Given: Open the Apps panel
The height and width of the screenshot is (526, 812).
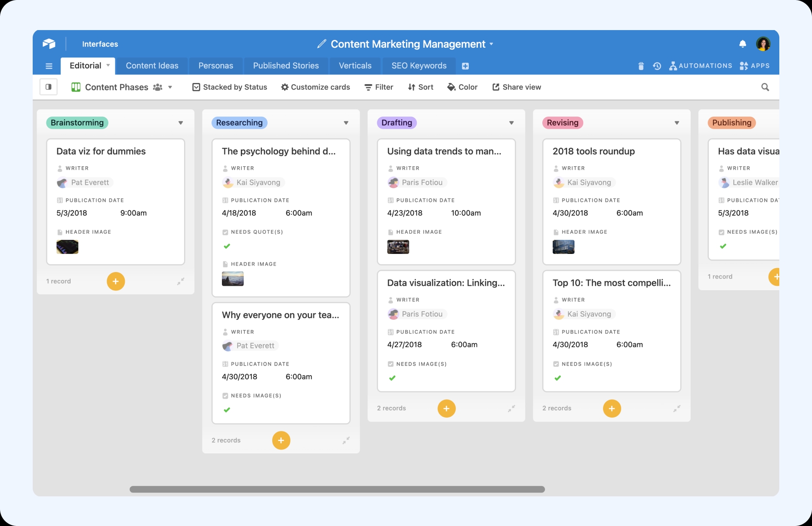Looking at the screenshot, I should click(x=754, y=66).
